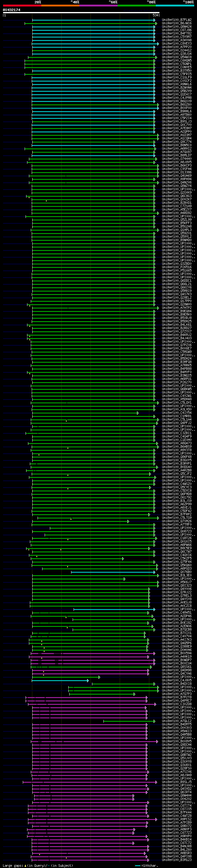The width and height of the screenshot is (197, 868).
Task: Click the =100char. scale legend
Action: point(147,866)
